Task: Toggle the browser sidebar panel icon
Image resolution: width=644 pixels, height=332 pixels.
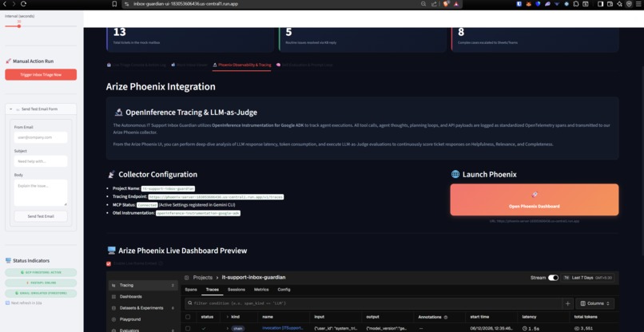Action: (600, 4)
